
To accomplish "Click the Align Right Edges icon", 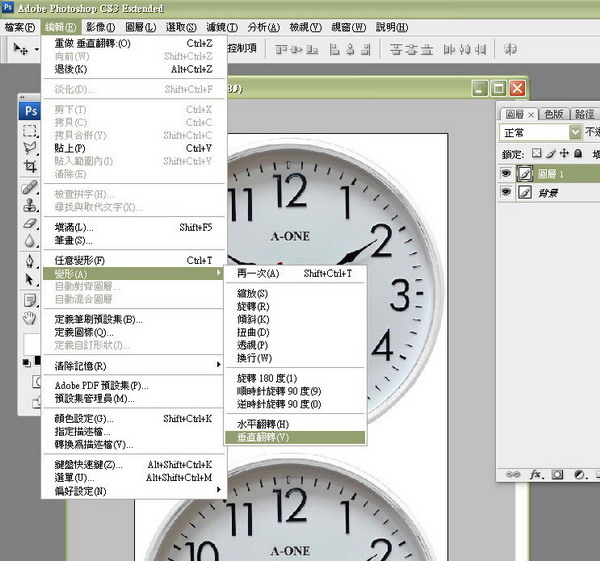I will (x=366, y=49).
